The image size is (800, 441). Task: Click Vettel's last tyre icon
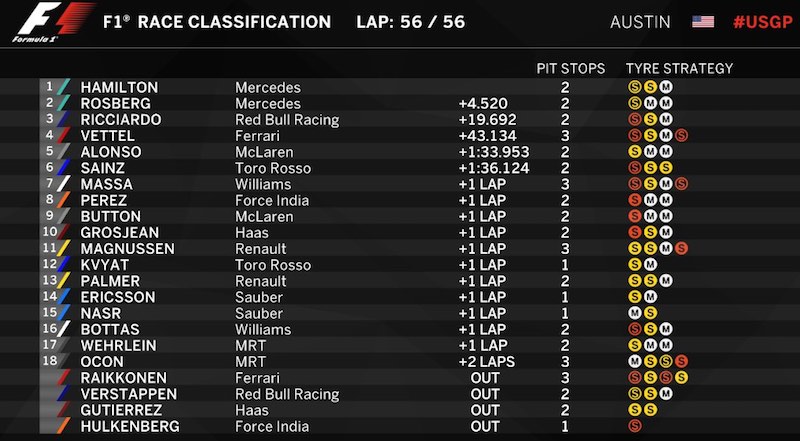coord(681,135)
